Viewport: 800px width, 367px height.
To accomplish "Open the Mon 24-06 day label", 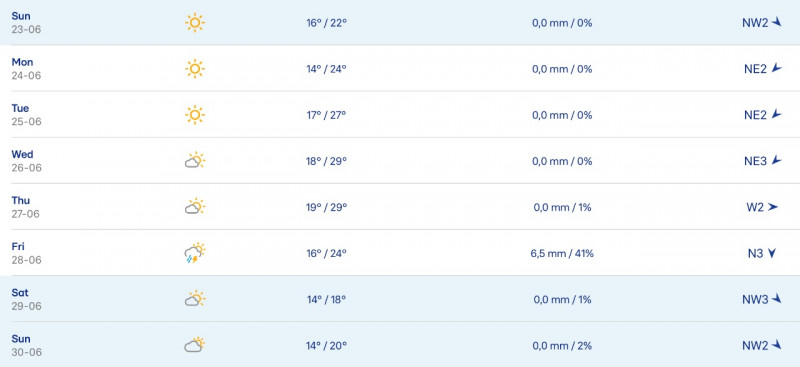I will (x=27, y=69).
